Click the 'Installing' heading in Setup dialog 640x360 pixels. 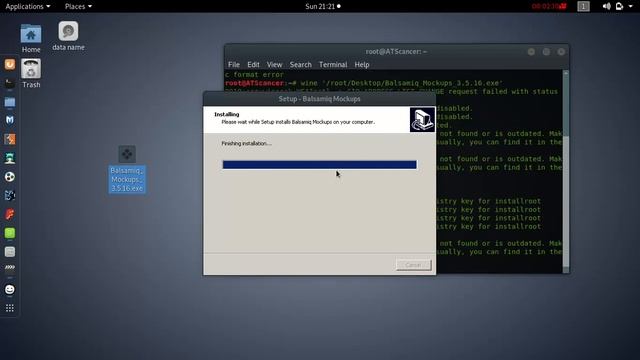(227, 114)
